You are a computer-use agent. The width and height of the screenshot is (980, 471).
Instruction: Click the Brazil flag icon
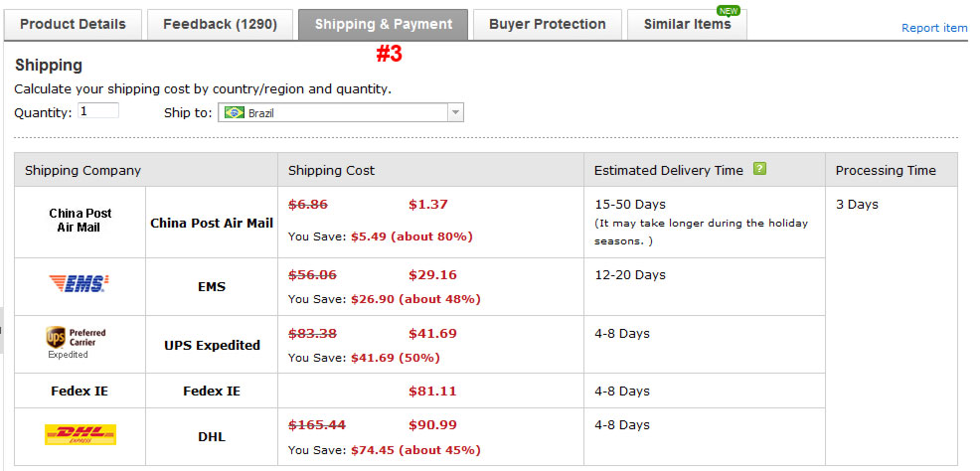(x=235, y=113)
